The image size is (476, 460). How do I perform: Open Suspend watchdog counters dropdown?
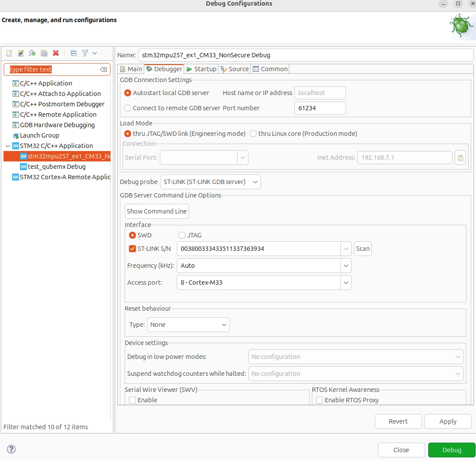point(356,374)
